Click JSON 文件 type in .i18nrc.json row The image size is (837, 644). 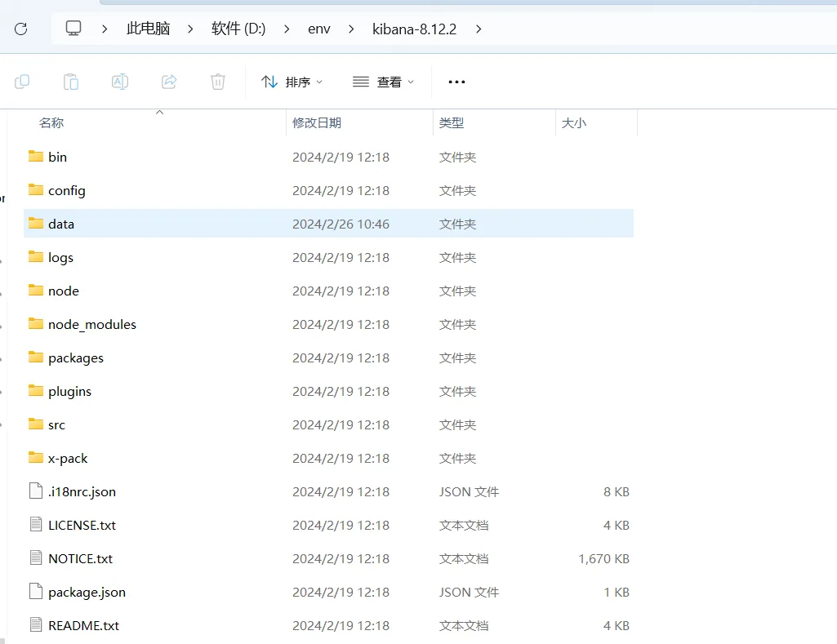pos(469,492)
